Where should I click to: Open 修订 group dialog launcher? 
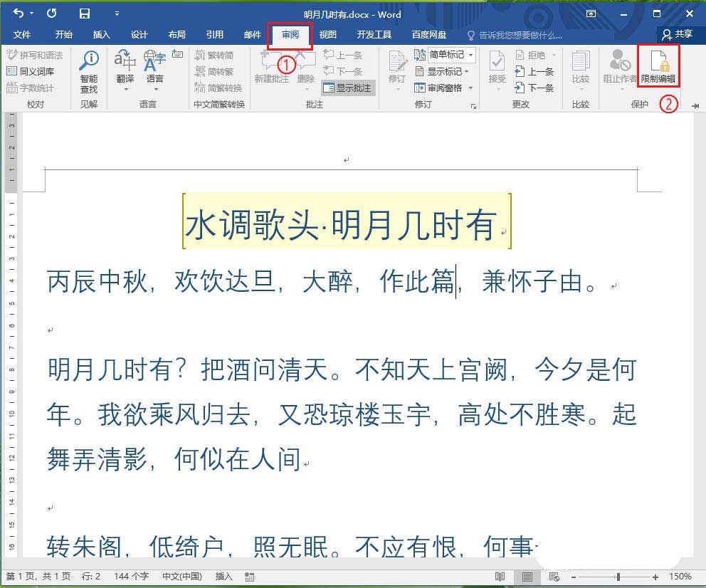[473, 106]
